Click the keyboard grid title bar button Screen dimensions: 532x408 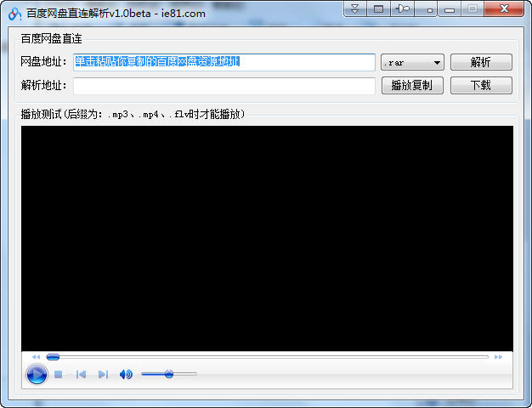coord(378,8)
